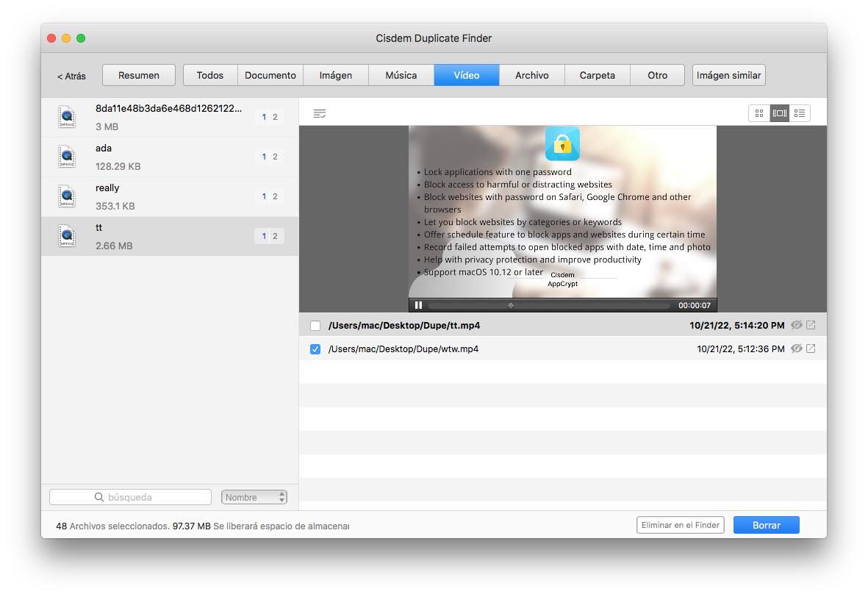Check the tt.mp4 duplicate checkbox
This screenshot has width=868, height=597.
(317, 324)
